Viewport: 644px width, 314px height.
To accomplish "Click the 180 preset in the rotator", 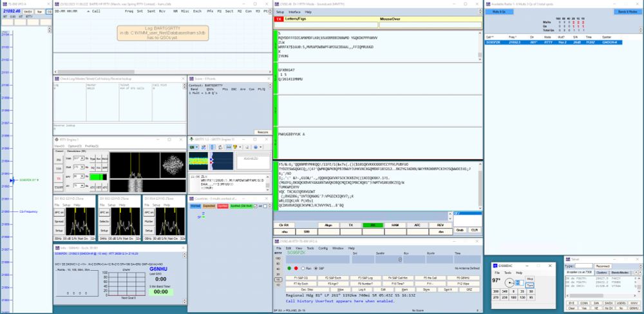I will [x=513, y=297].
